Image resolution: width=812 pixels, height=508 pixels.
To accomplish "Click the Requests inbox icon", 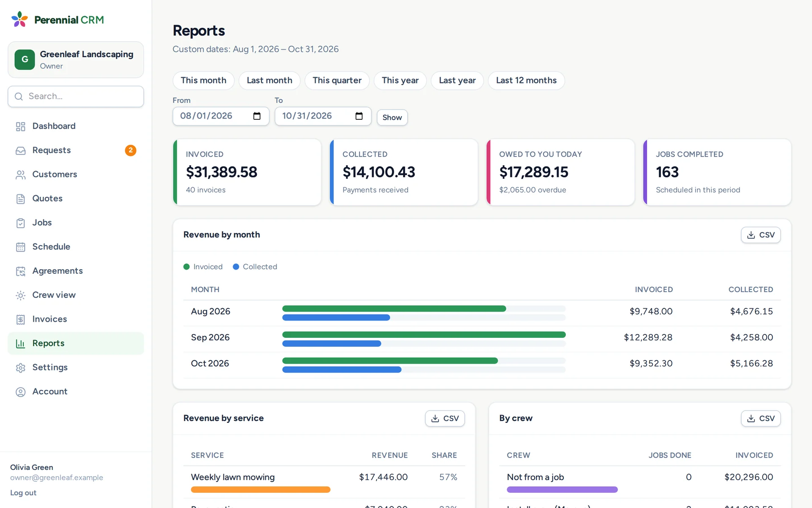I will 20,151.
